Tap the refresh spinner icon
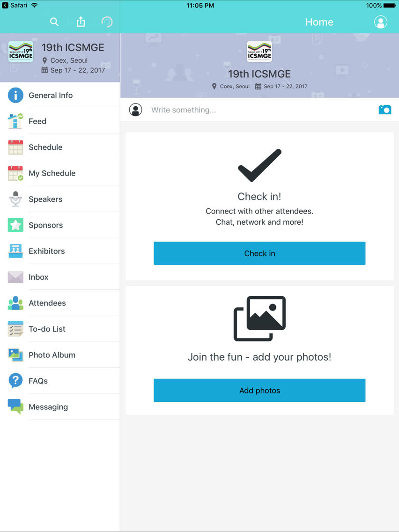Viewport: 399px width, 532px height. click(107, 22)
